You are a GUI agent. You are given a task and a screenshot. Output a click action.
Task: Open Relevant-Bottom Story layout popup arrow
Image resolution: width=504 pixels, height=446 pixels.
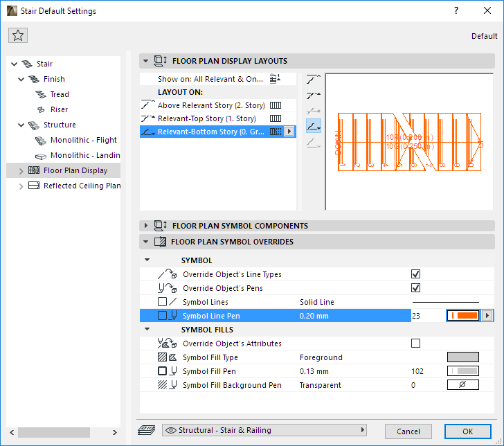tap(289, 132)
